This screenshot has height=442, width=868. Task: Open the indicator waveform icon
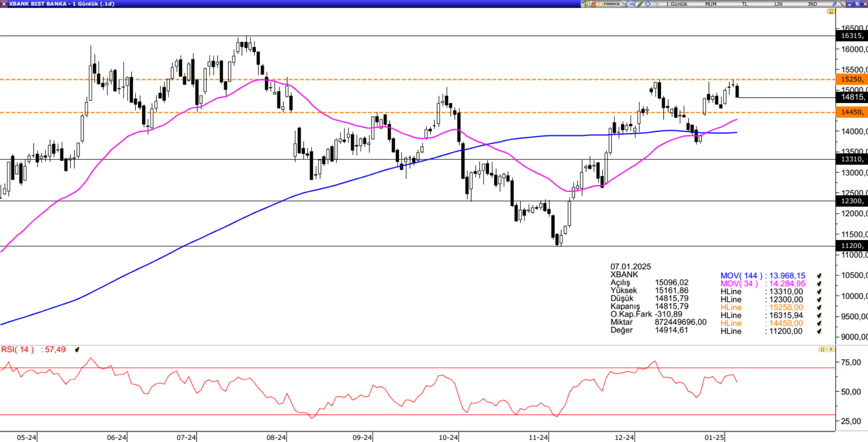tap(656, 4)
